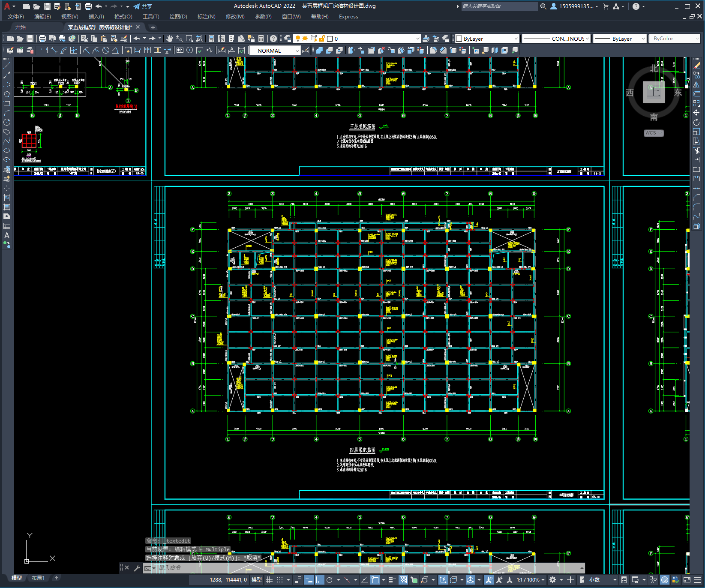Toggle snap mode in status bar
Image resolution: width=705 pixels, height=588 pixels.
pyautogui.click(x=280, y=580)
